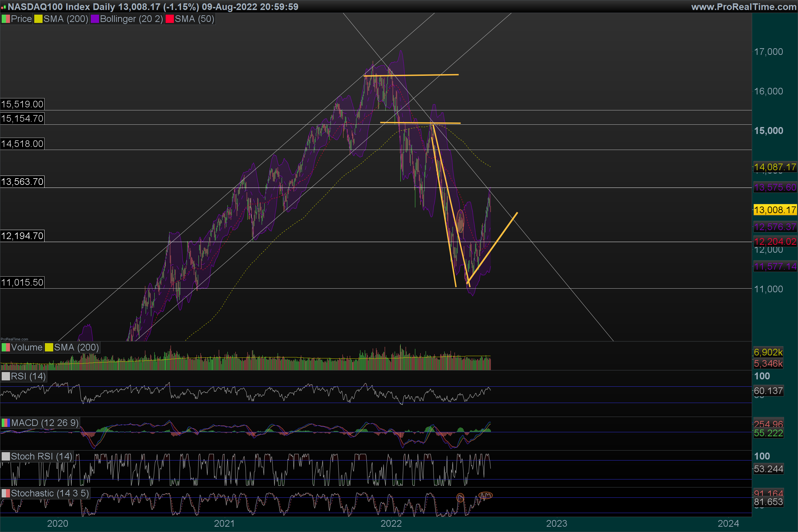Click the MACD (12 26 9) legend icon
Screen dimensions: 798x532
[x=6, y=423]
